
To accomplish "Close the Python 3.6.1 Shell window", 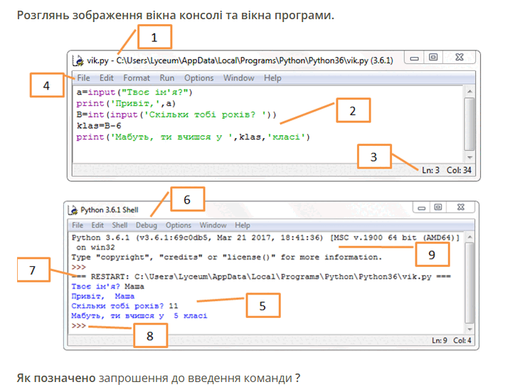I will pos(460,207).
